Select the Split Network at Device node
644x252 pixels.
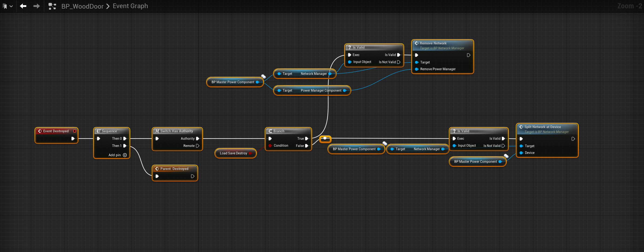(x=542, y=127)
